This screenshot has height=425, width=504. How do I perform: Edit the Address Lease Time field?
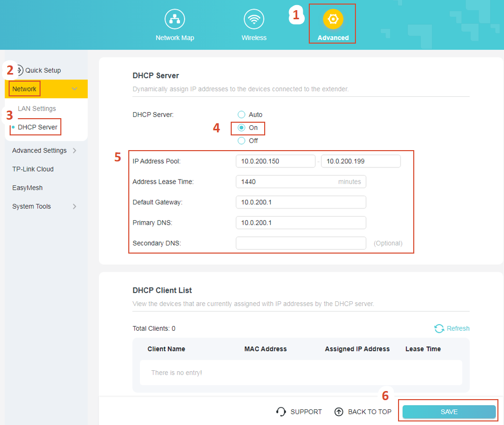(x=301, y=182)
